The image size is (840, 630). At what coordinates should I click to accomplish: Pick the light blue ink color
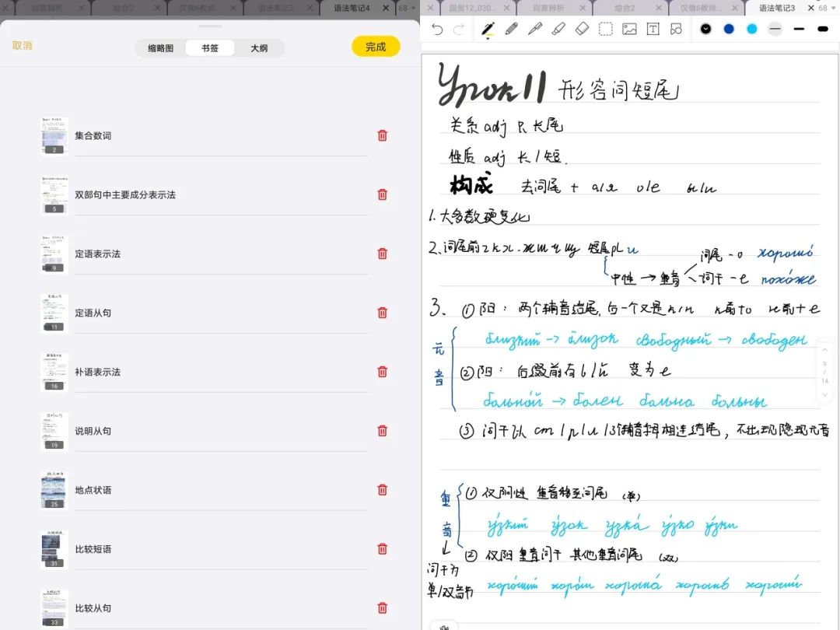[751, 29]
